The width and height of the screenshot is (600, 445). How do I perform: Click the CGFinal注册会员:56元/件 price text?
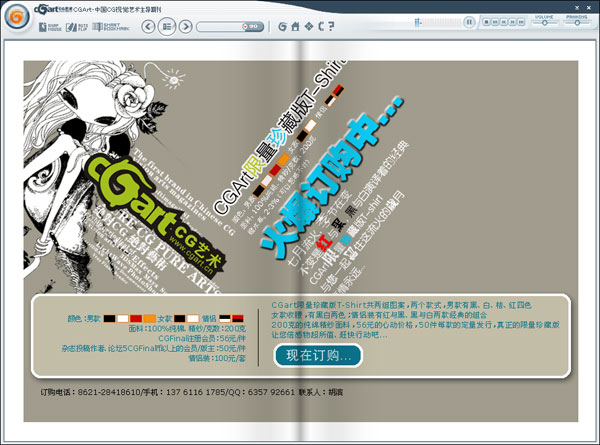point(202,339)
